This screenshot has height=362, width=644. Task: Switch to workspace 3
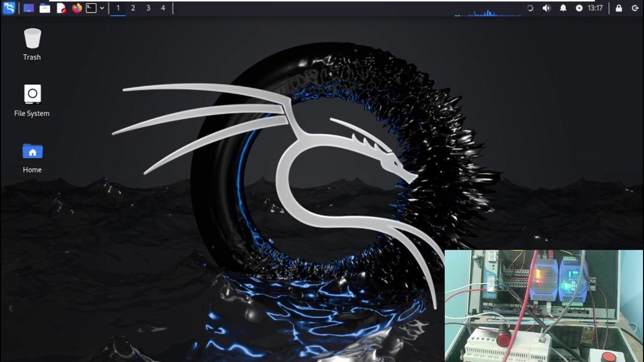148,8
